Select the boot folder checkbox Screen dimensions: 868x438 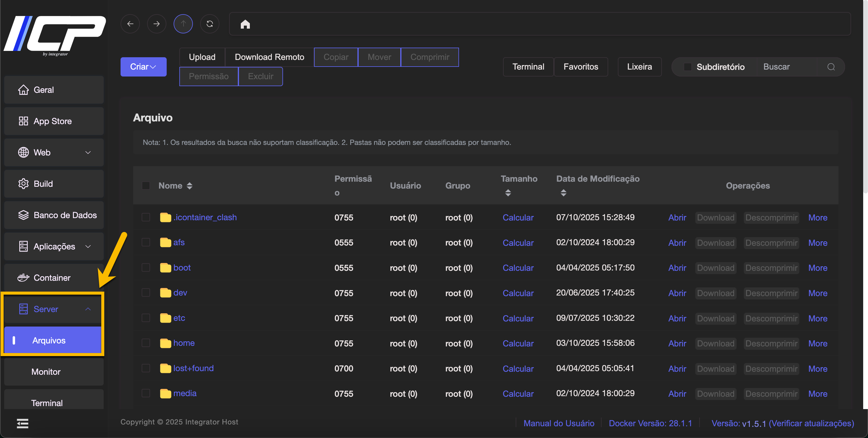(x=146, y=267)
